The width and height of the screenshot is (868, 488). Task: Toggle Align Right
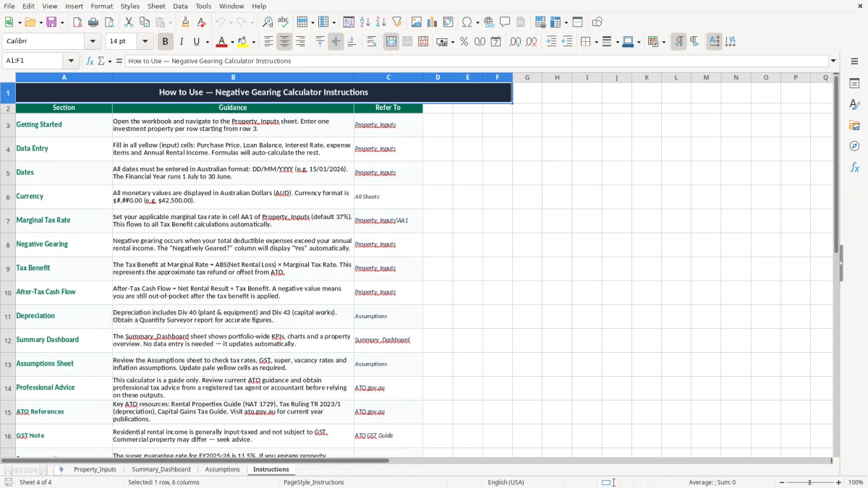click(x=300, y=42)
